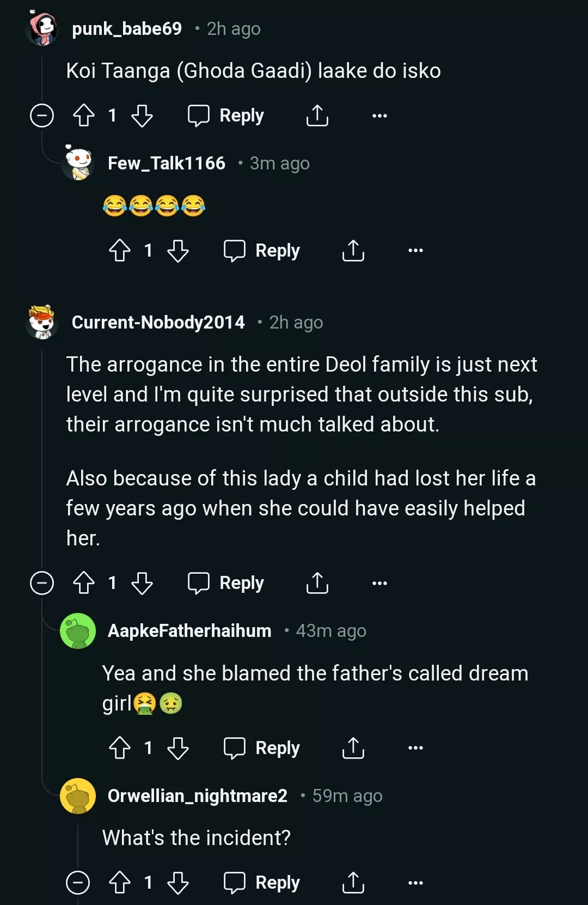Open more options on AapkeFatherhaihum's reply
The height and width of the screenshot is (905, 588).
coord(415,748)
